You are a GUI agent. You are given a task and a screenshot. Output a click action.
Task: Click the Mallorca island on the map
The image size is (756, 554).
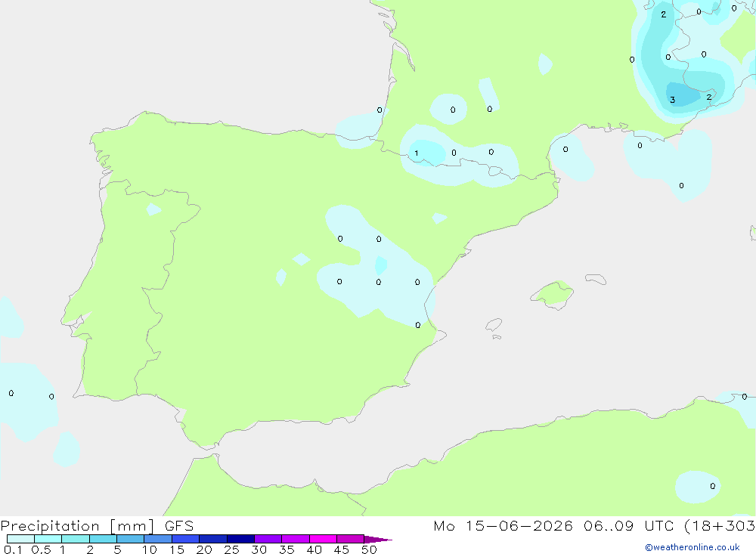click(553, 294)
